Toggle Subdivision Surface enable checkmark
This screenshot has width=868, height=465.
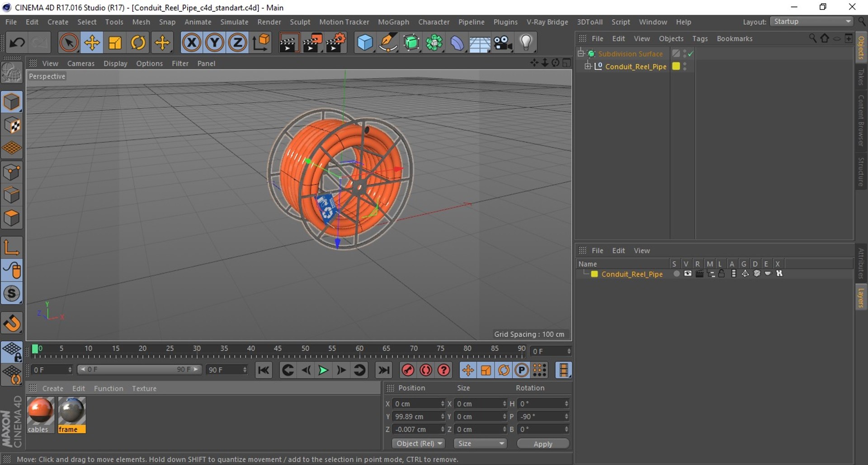coord(690,54)
